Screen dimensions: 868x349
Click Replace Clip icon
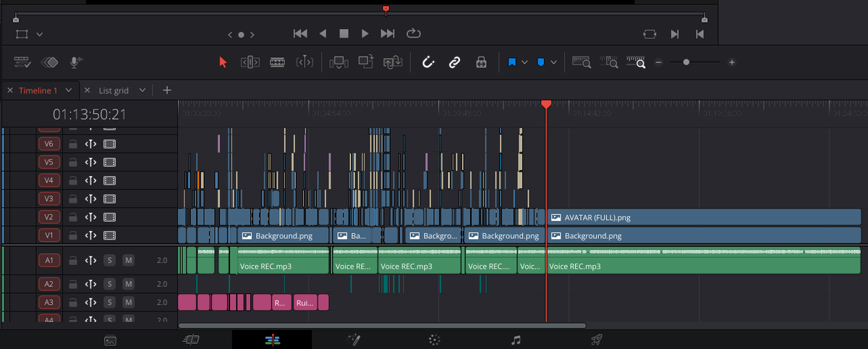(x=393, y=63)
